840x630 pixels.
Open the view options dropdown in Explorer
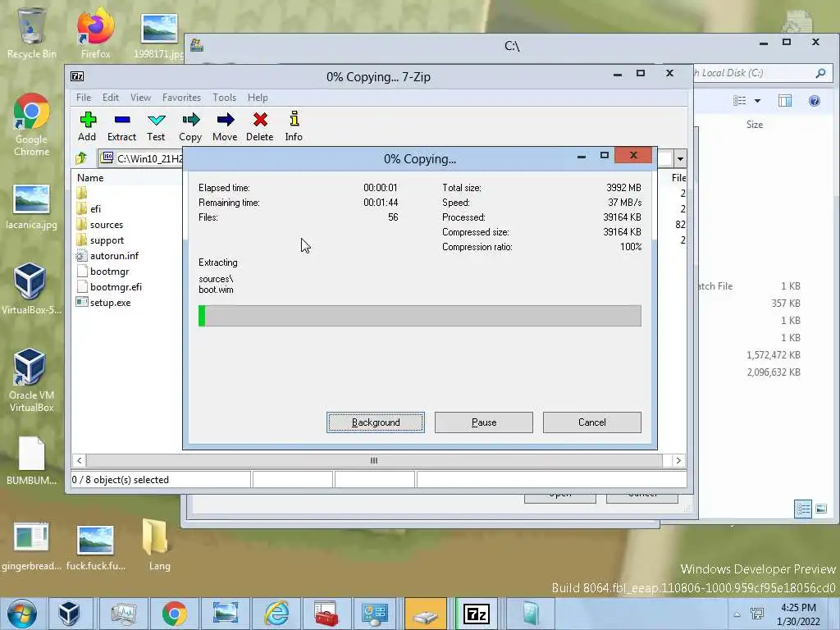point(757,101)
